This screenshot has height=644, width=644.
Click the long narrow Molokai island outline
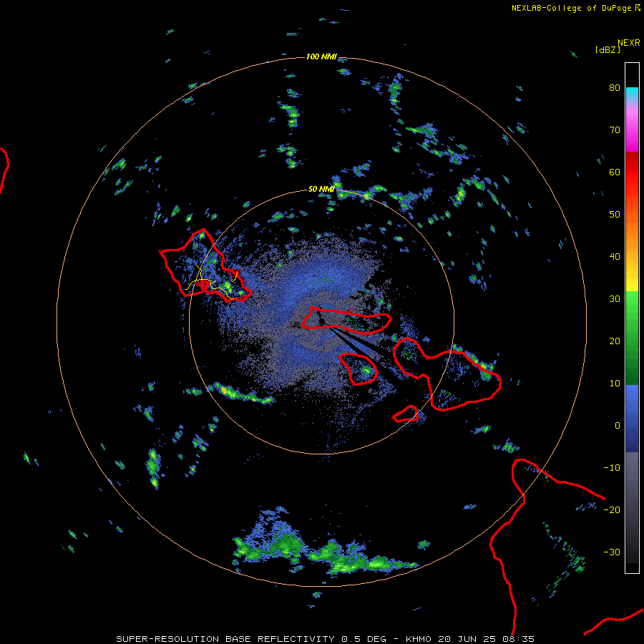pyautogui.click(x=346, y=321)
